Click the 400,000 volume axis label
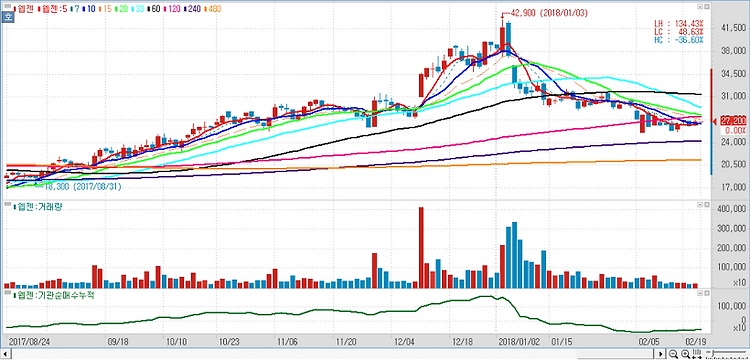The image size is (750, 360). (730, 209)
